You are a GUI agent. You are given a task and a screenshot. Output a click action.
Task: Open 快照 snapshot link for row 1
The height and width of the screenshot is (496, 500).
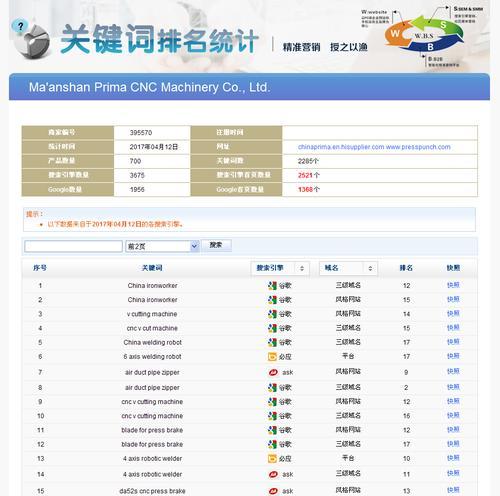pyautogui.click(x=453, y=285)
